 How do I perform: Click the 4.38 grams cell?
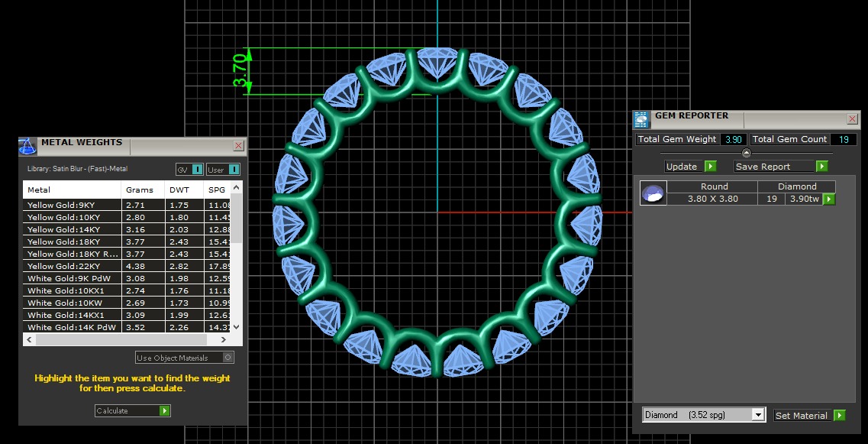click(143, 266)
